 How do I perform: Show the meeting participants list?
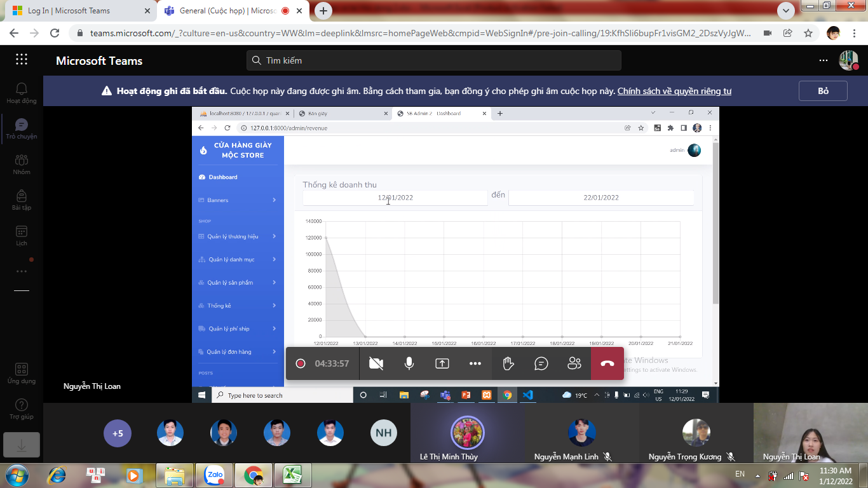(x=574, y=363)
